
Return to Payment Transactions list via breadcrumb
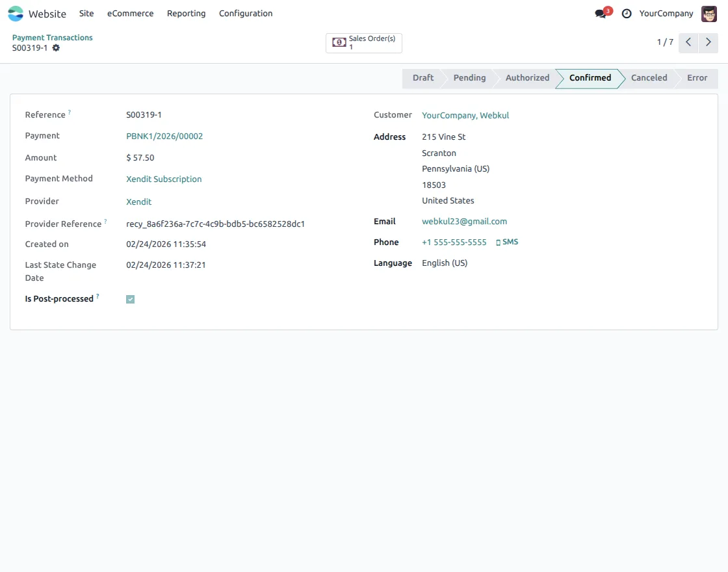(x=52, y=37)
